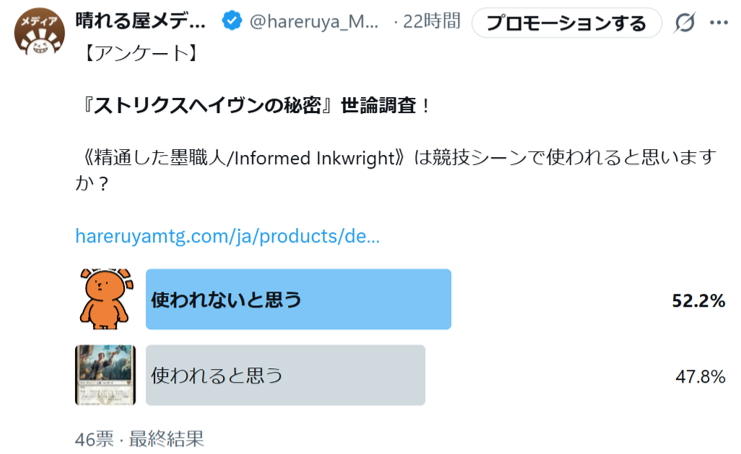Click the 46票 vote count
Image resolution: width=741 pixels, height=454 pixels.
coord(96,438)
